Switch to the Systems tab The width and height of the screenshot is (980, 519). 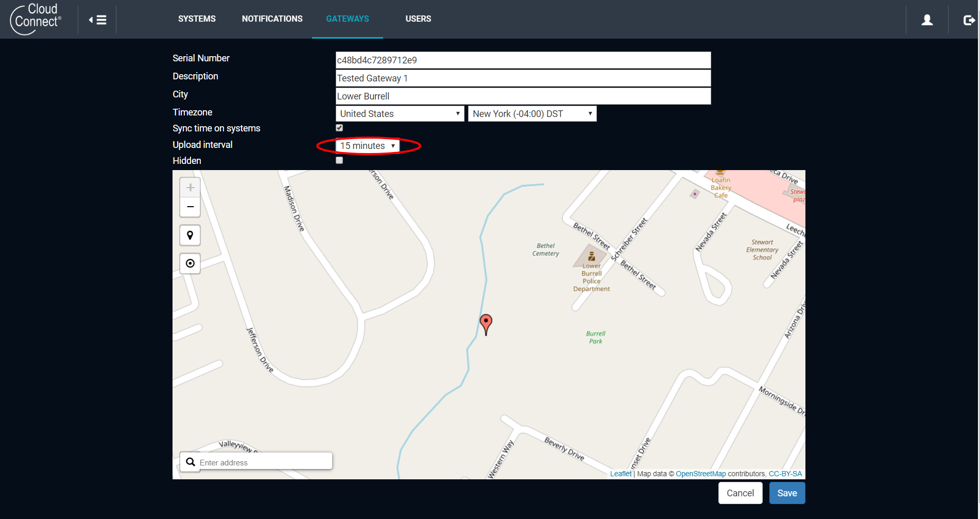[x=197, y=19]
